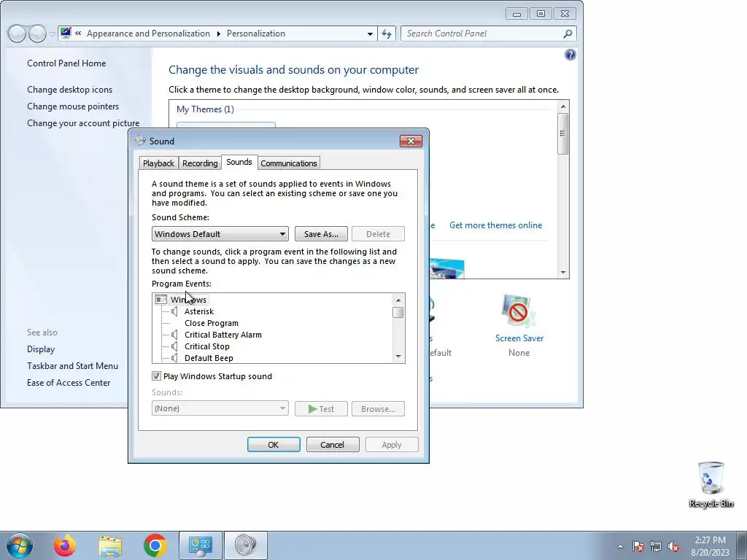Toggle Play Windows Startup sound checkbox
The height and width of the screenshot is (560, 747).
(x=156, y=376)
